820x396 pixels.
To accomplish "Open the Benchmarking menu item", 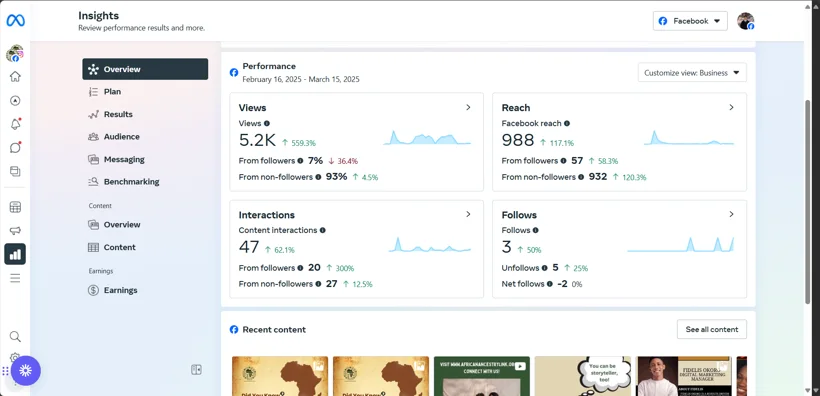I will point(145,182).
